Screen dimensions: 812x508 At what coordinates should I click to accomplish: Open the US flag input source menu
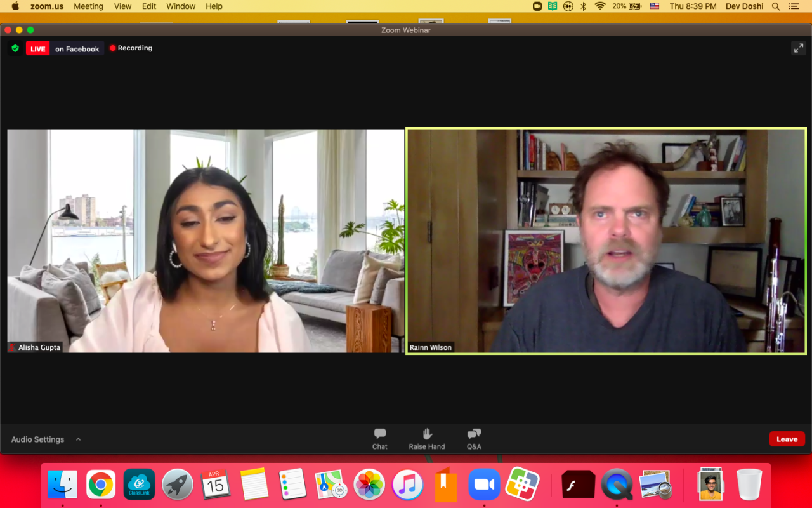(x=655, y=6)
